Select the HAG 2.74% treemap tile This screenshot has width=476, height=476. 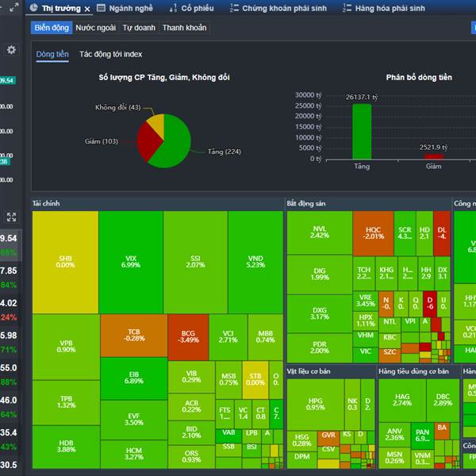point(402,400)
